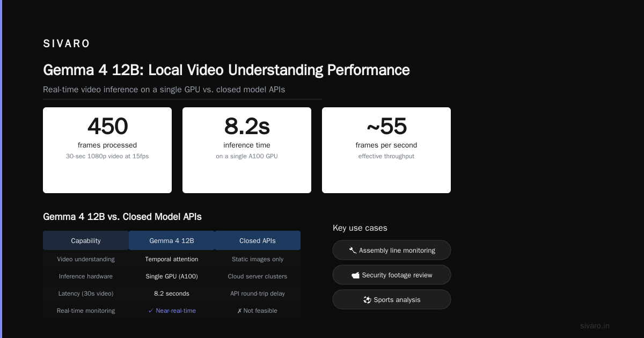The width and height of the screenshot is (644, 338).
Task: Select the Security footage review pill
Action: tap(392, 275)
